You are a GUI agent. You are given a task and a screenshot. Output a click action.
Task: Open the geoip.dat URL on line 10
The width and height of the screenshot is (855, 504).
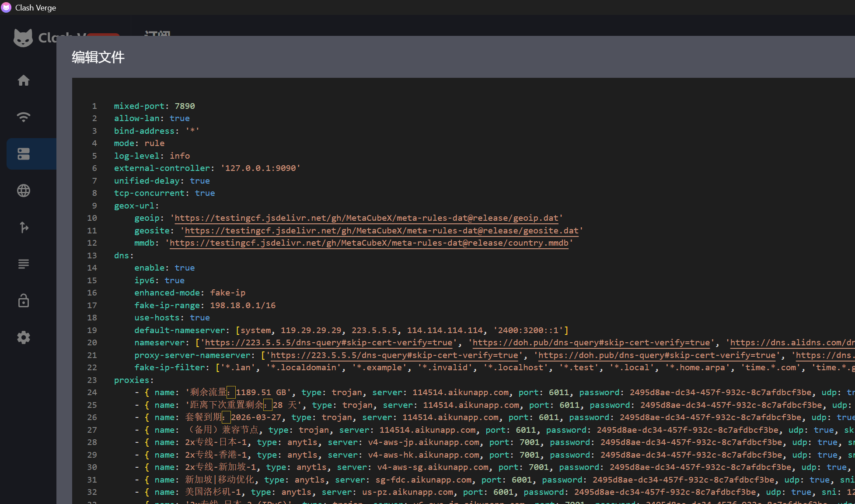366,218
